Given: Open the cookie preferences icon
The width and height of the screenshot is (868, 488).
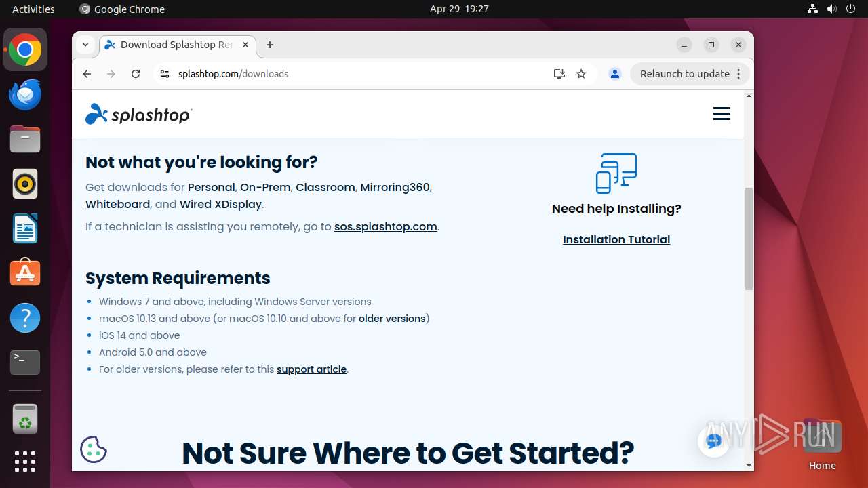Looking at the screenshot, I should [x=94, y=449].
